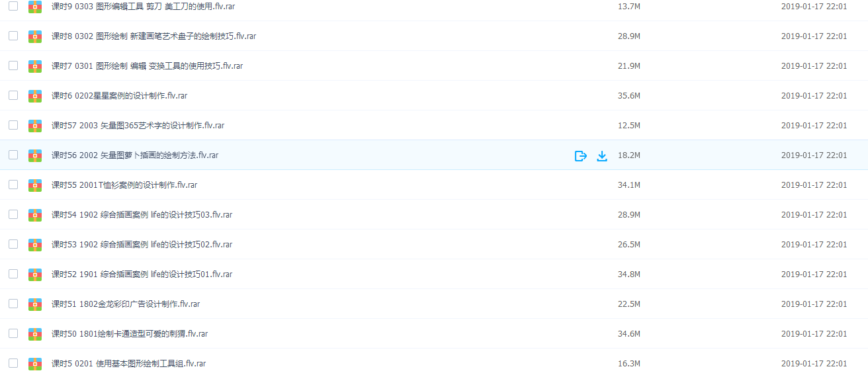The image size is (868, 377).
Task: Open file 课时57 2003 矢量图365艺术字
Action: pos(138,126)
